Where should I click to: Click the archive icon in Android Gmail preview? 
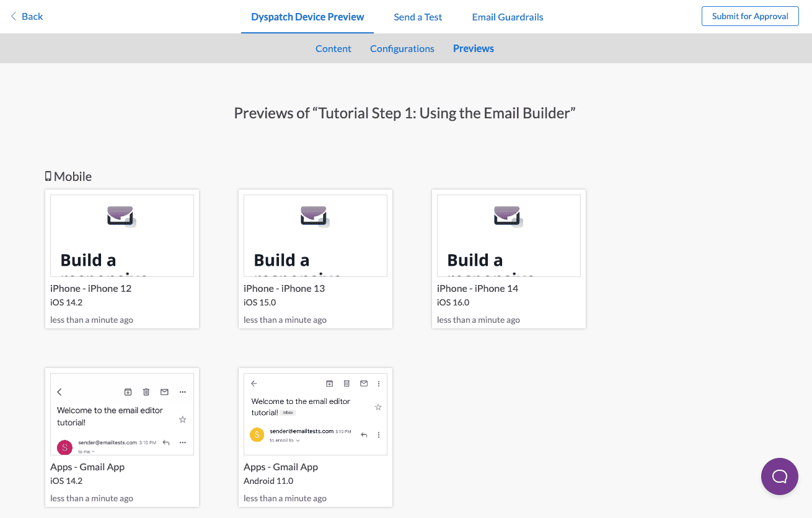click(x=330, y=384)
